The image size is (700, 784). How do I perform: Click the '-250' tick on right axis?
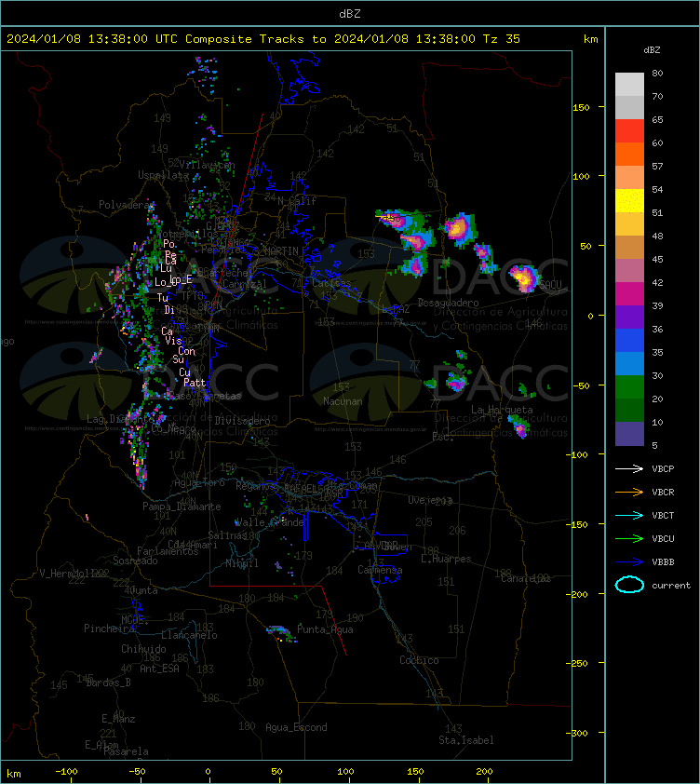point(577,663)
